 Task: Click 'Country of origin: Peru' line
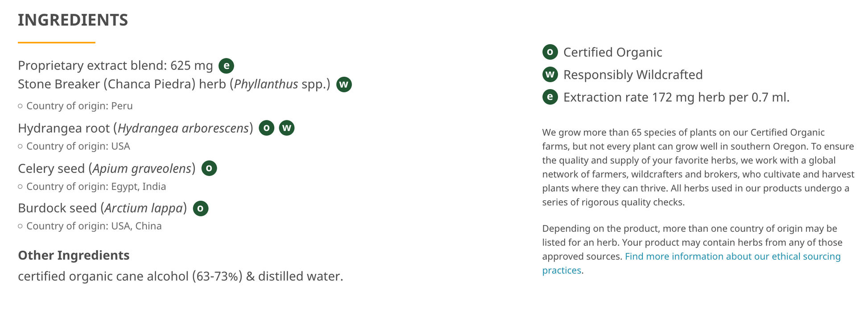pyautogui.click(x=79, y=106)
